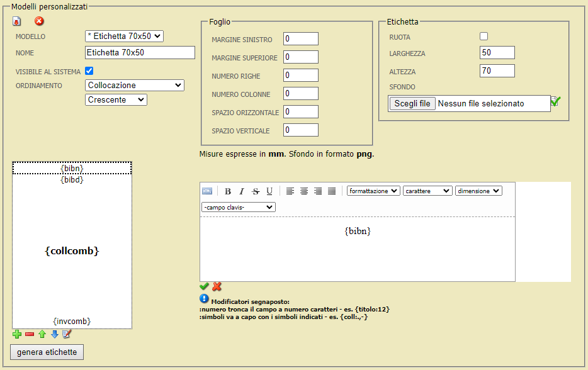Image resolution: width=588 pixels, height=370 pixels.
Task: Click the Scegli file button for SFONDO
Action: (412, 103)
